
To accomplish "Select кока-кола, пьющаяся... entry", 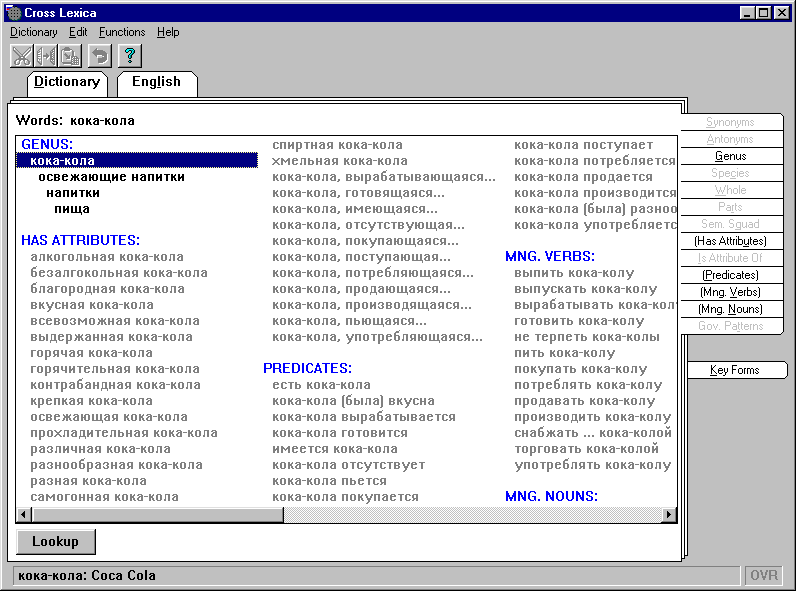I will pyautogui.click(x=349, y=321).
